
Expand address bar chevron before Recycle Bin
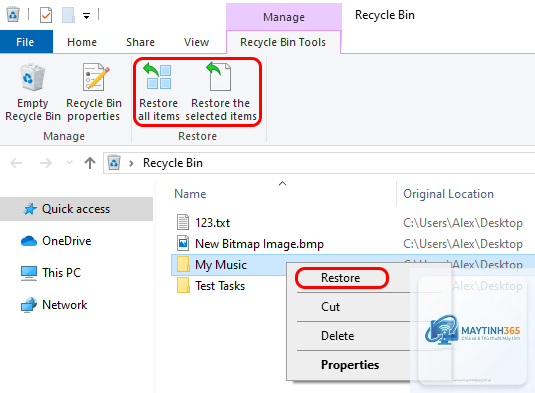click(131, 163)
